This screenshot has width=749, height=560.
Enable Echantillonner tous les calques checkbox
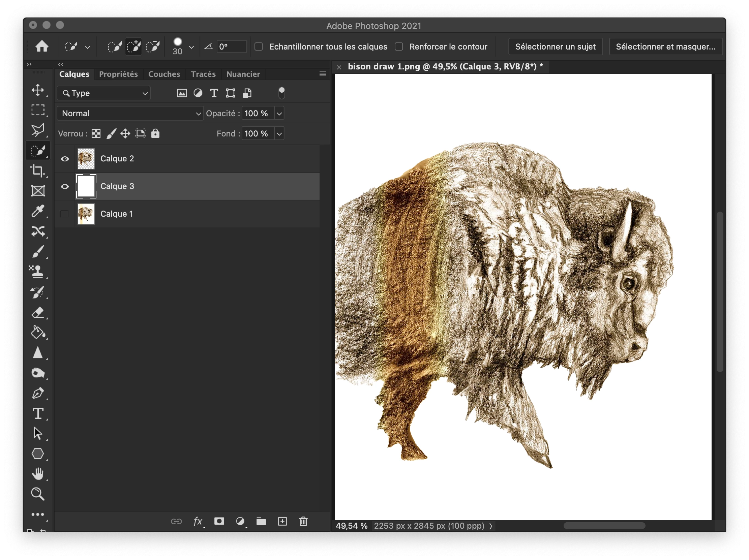tap(259, 47)
